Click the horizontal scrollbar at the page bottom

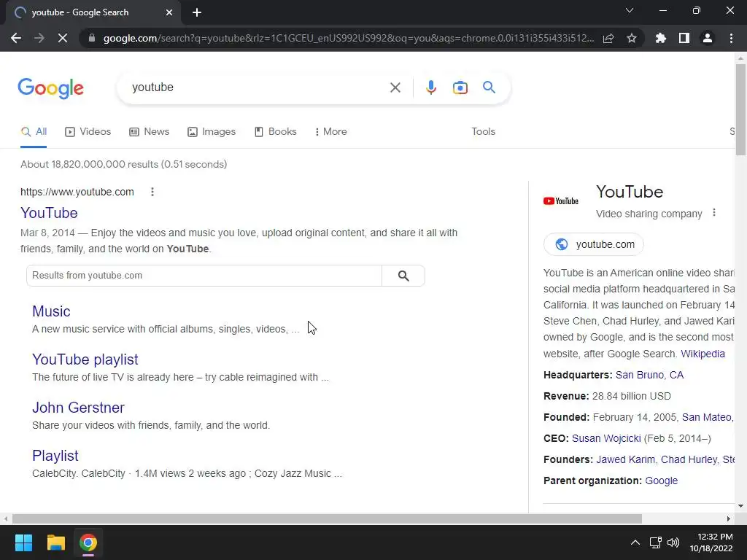[327, 518]
